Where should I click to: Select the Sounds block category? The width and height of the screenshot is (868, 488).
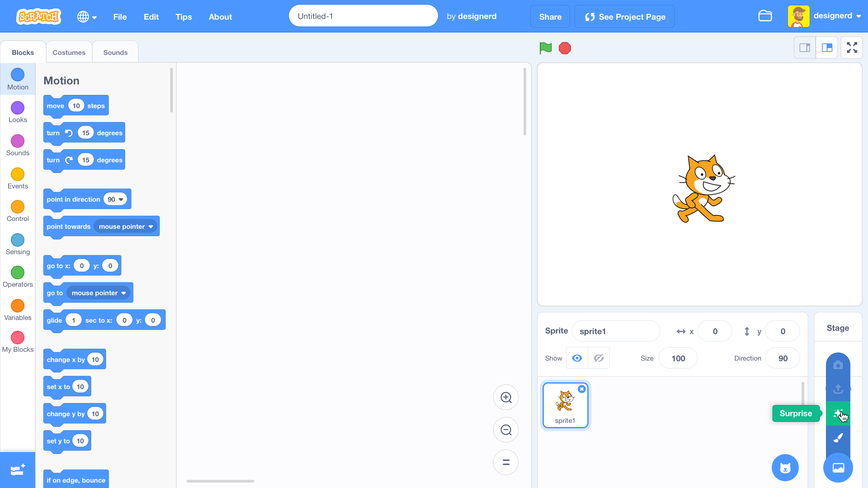(18, 145)
